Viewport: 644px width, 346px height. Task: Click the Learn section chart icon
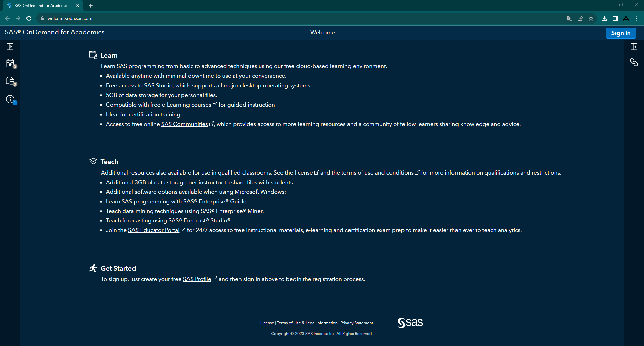pos(93,55)
